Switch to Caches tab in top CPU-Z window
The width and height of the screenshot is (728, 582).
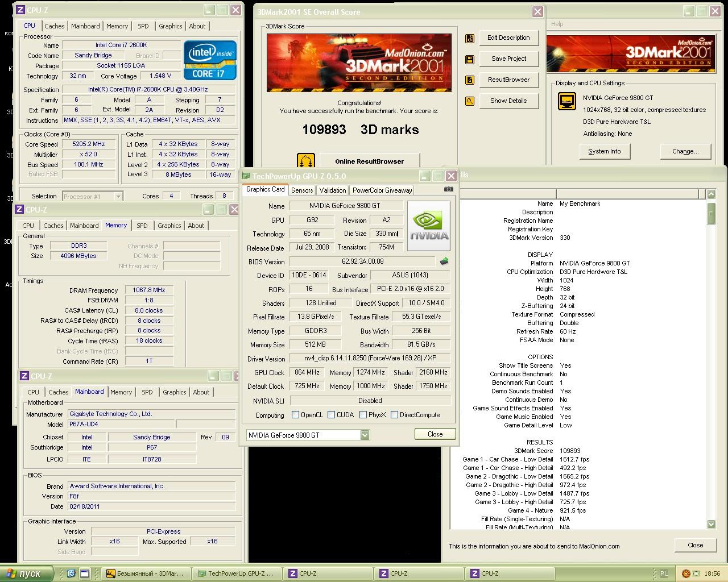55,26
